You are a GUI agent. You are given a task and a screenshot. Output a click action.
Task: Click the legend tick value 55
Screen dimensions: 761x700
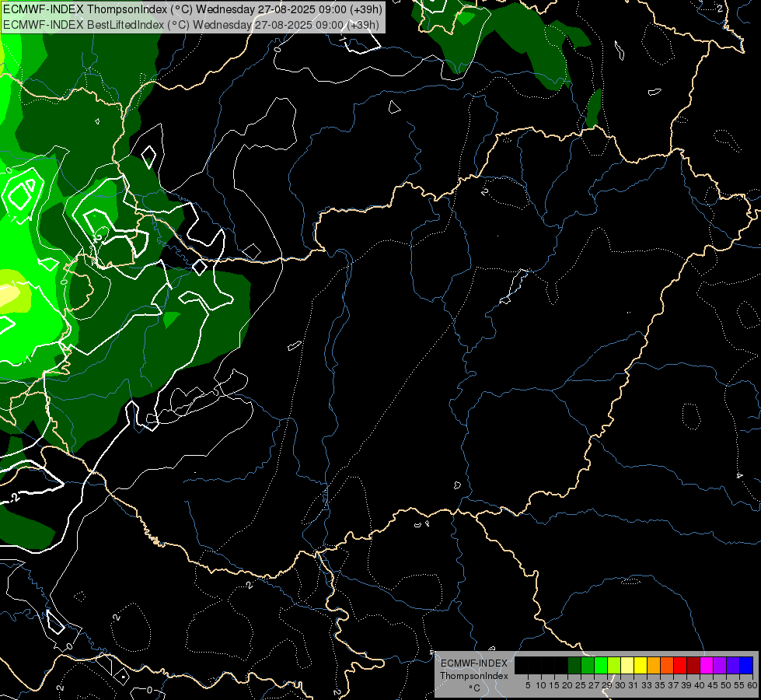point(739,685)
